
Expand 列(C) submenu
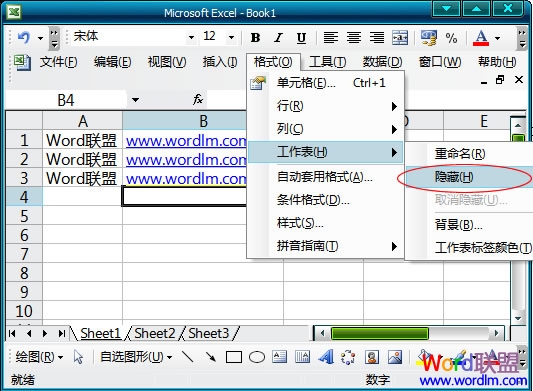[x=326, y=129]
